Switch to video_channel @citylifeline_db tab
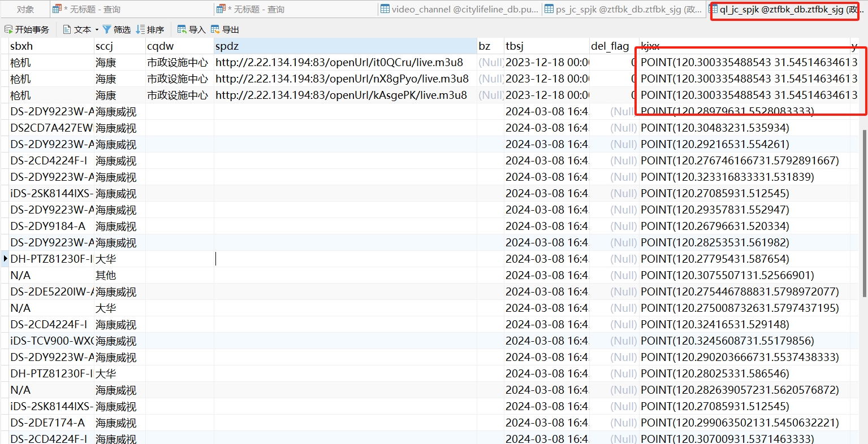The height and width of the screenshot is (444, 868). coord(460,9)
